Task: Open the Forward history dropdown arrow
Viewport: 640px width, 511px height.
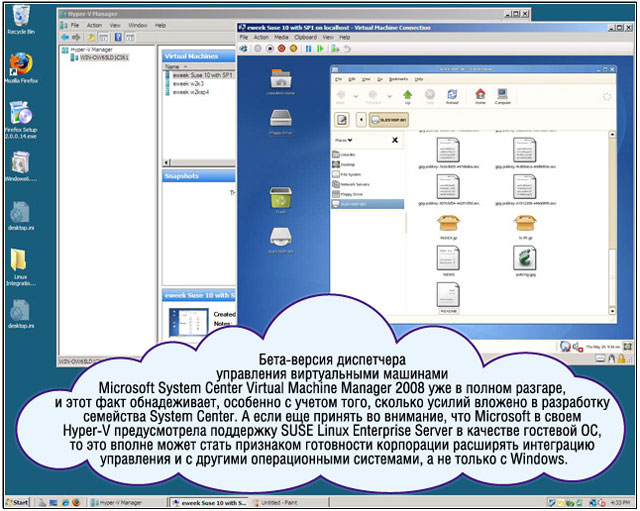Action: [x=389, y=96]
